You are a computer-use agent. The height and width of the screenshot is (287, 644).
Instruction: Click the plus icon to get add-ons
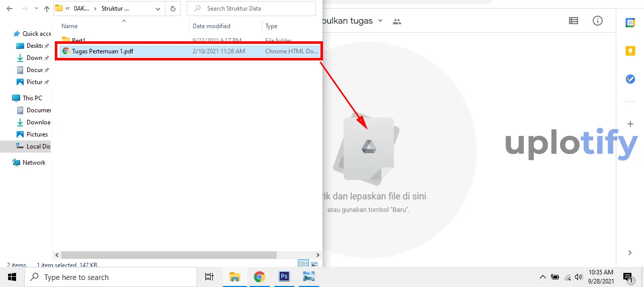click(630, 124)
